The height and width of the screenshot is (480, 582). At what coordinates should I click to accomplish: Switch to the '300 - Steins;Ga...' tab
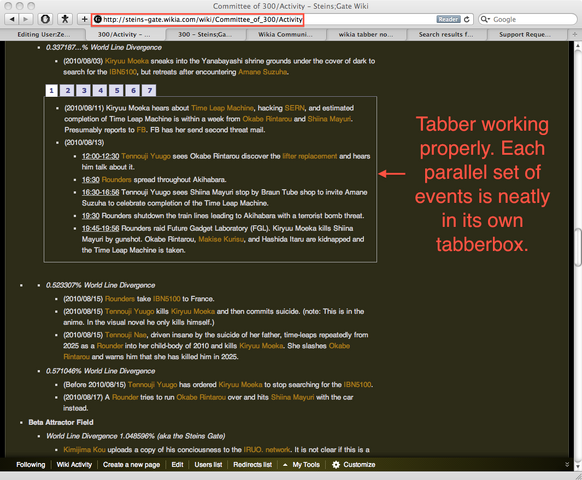[205, 35]
